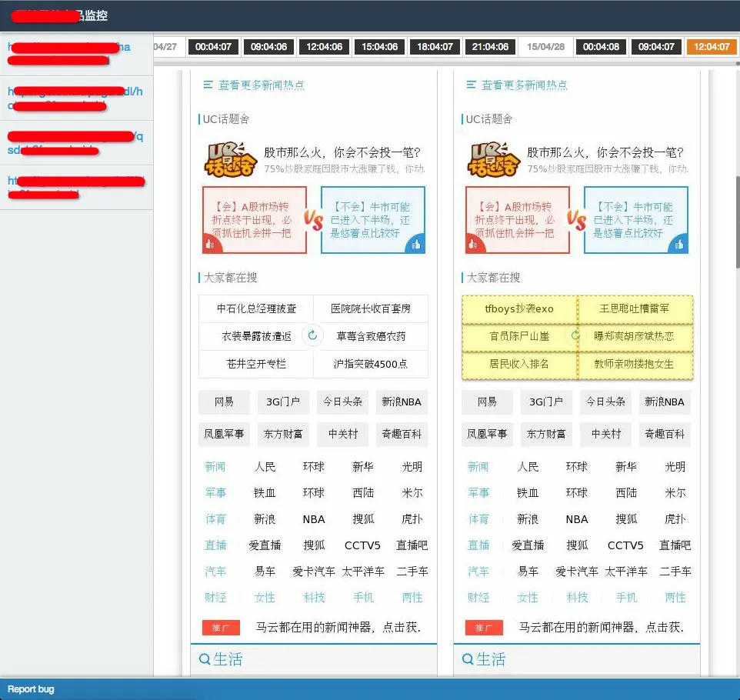Click the UC话题会 logo in right page
Screen dimensions: 740x700
tap(493, 159)
